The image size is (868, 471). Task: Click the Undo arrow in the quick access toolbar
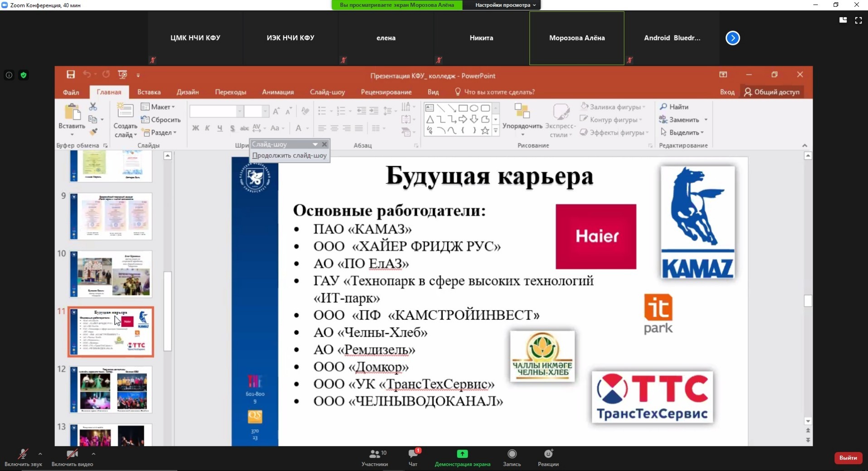click(87, 74)
